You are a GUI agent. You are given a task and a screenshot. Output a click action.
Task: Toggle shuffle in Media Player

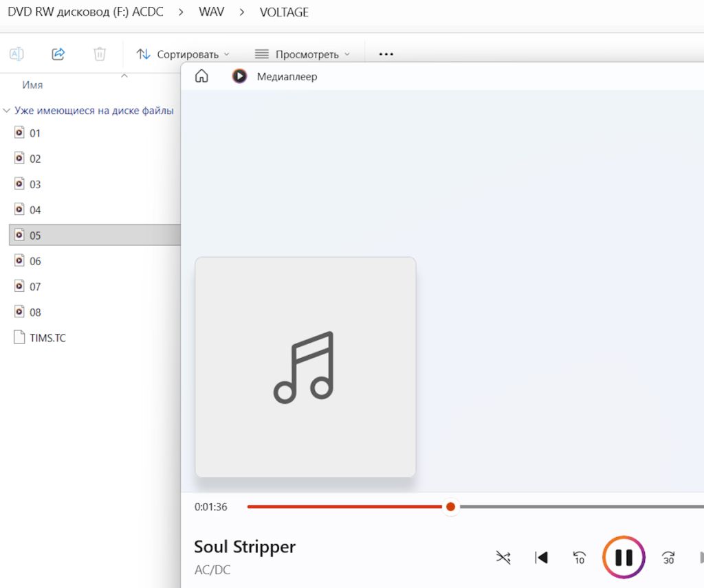click(x=503, y=558)
